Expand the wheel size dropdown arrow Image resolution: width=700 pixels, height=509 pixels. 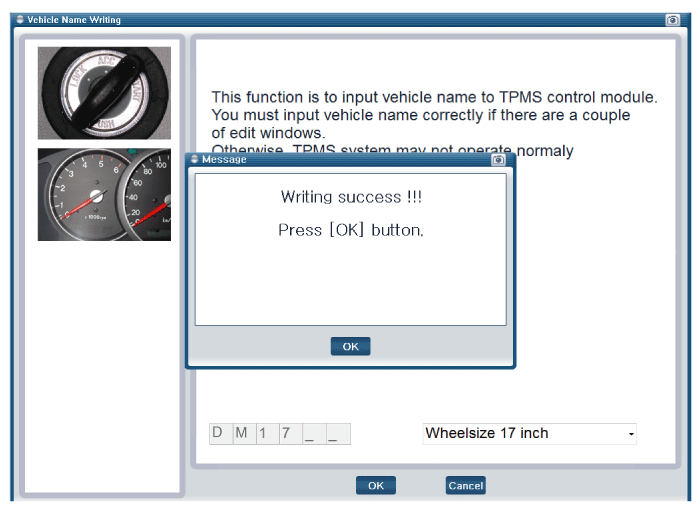pos(631,434)
